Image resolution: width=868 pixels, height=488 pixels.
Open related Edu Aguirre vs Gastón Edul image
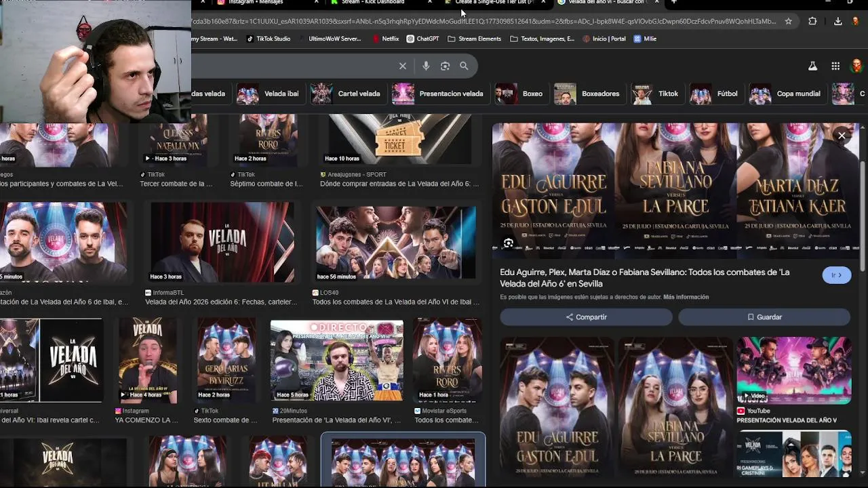[557, 407]
